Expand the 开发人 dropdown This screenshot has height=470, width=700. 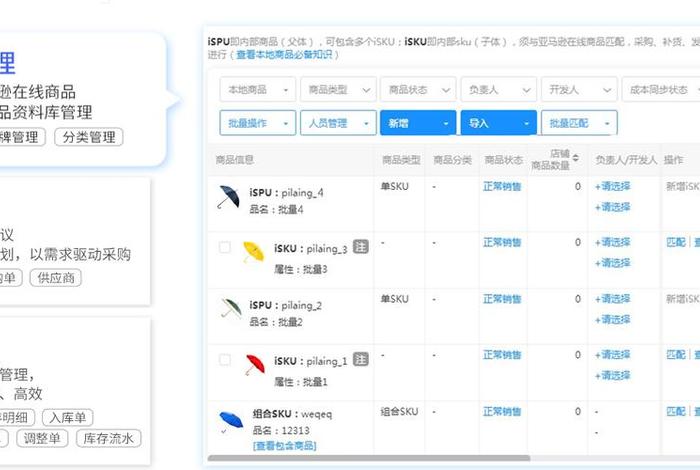(579, 90)
